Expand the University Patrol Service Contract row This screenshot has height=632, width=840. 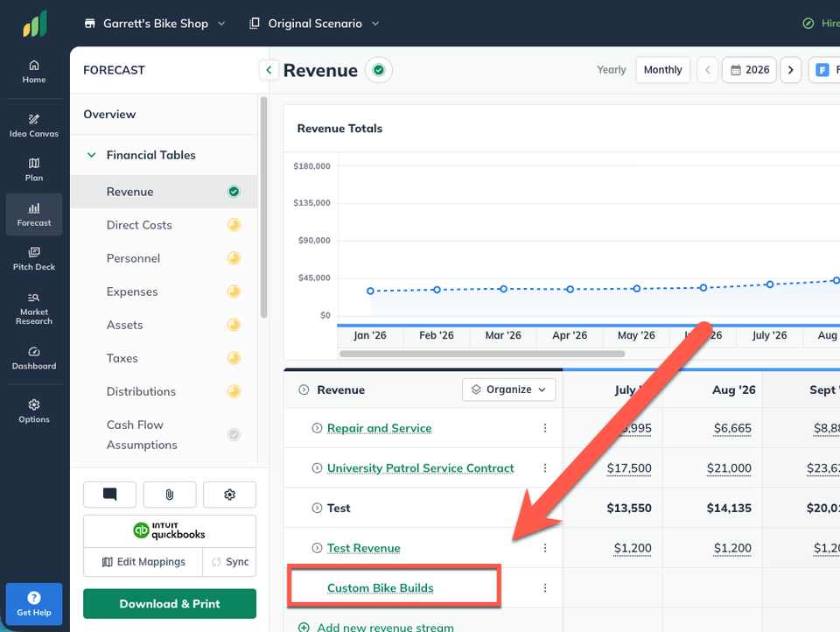click(x=317, y=468)
